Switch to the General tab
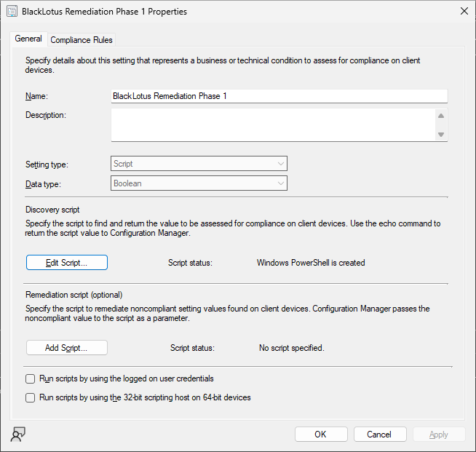 tap(28, 39)
